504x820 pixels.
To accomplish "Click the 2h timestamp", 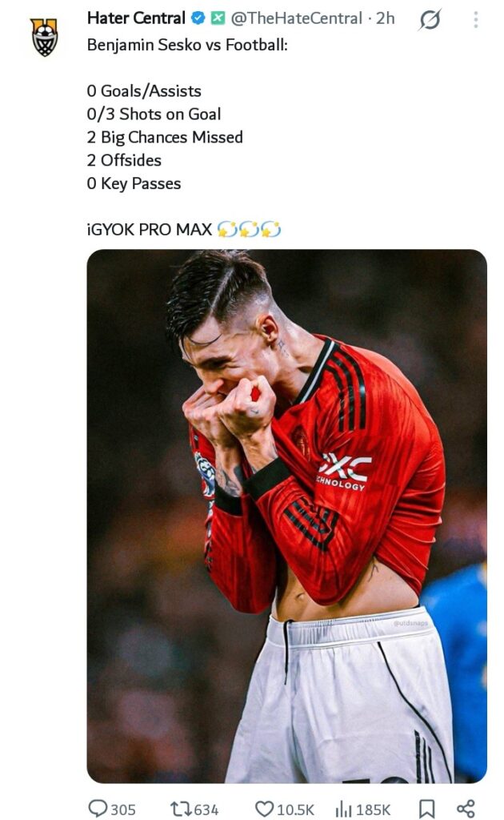I will [386, 18].
